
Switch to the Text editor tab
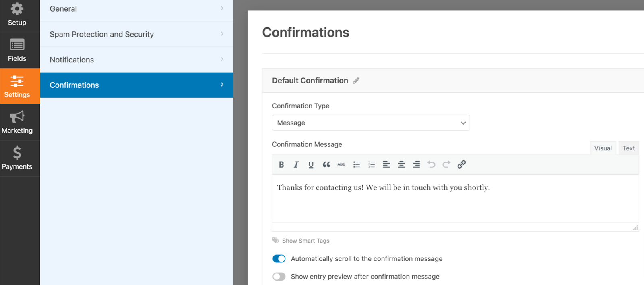(x=628, y=148)
